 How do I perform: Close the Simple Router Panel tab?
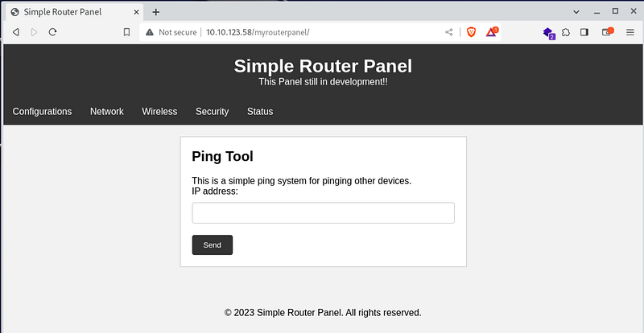click(x=136, y=12)
